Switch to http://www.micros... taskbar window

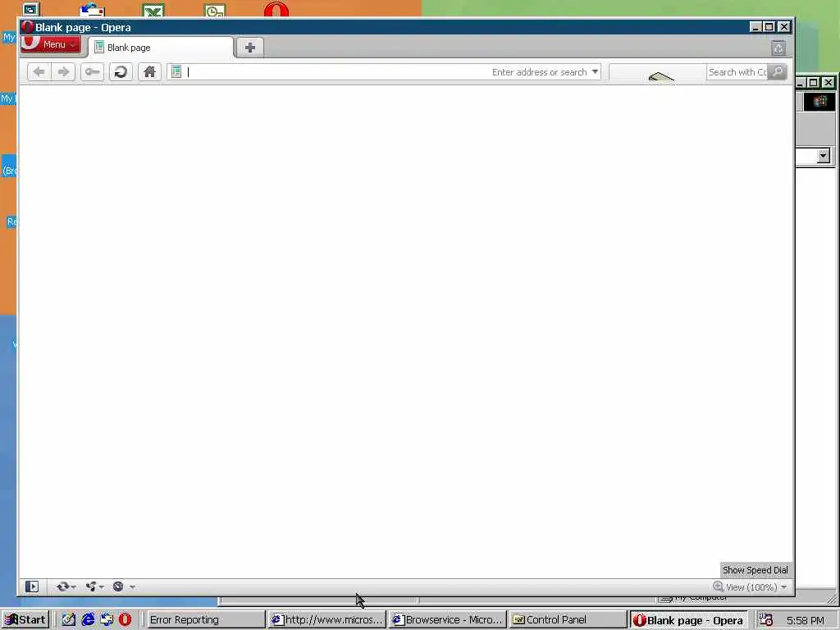click(x=326, y=620)
